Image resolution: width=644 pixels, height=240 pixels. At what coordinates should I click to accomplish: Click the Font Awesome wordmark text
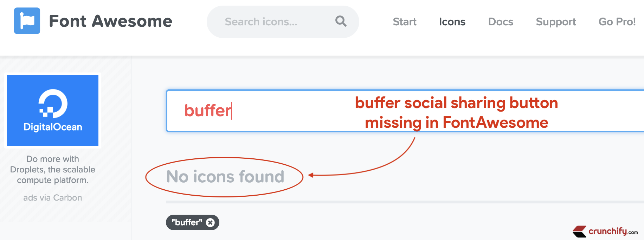point(111,21)
